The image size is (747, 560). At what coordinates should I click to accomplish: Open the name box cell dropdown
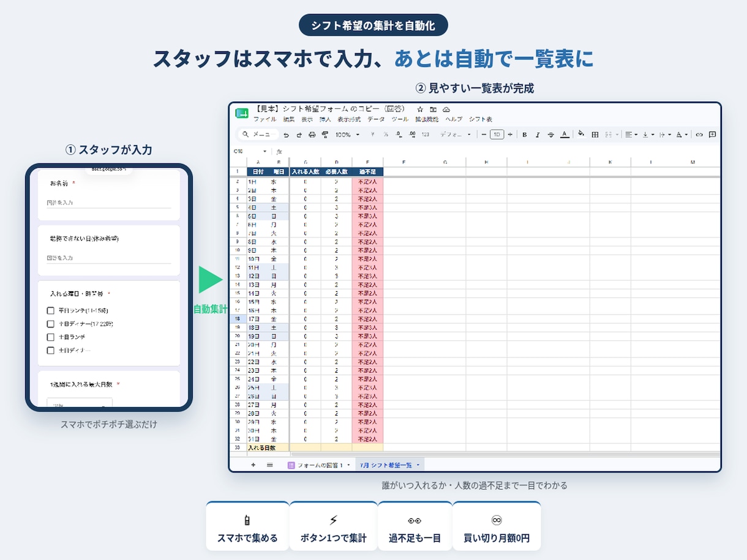[x=265, y=151]
